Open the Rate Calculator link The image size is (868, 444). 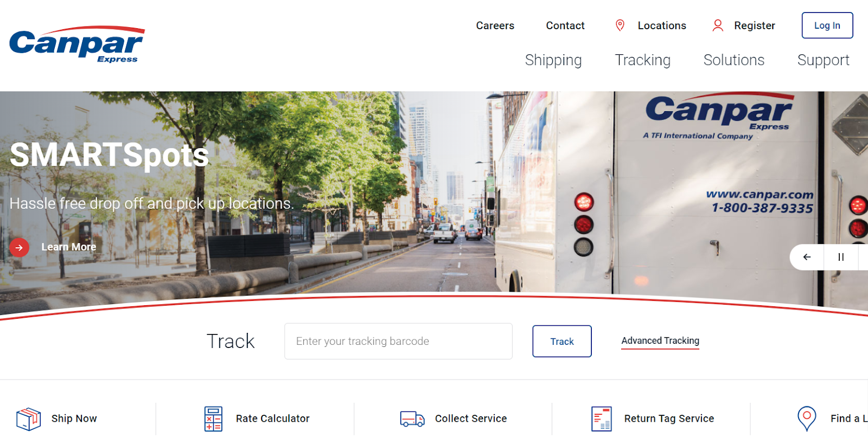[x=273, y=419]
